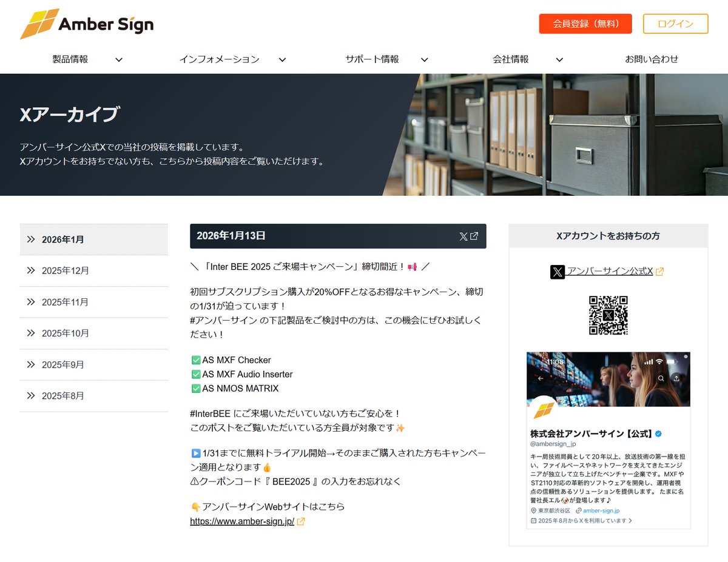
Task: Click the QR code image
Action: pos(608,315)
